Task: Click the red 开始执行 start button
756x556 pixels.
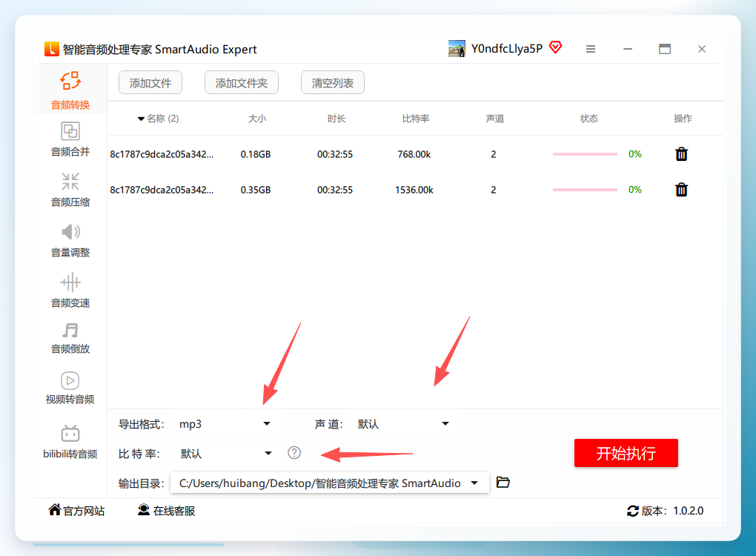Action: [626, 453]
